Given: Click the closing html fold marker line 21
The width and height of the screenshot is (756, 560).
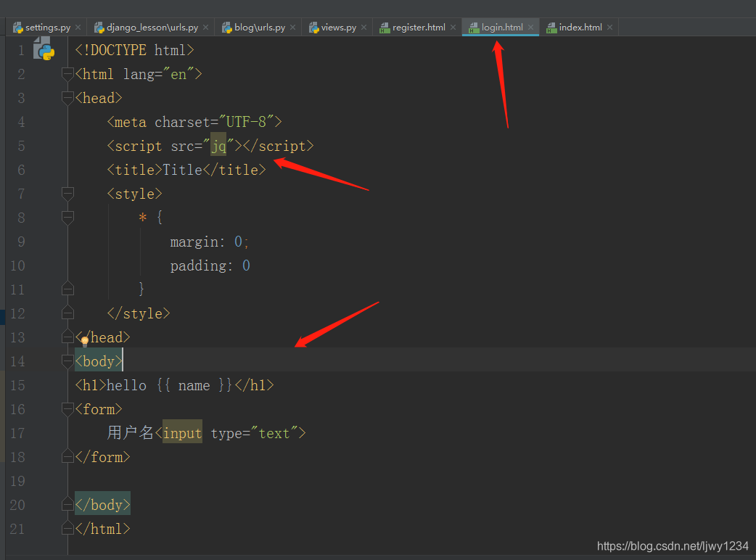Looking at the screenshot, I should pyautogui.click(x=67, y=529).
